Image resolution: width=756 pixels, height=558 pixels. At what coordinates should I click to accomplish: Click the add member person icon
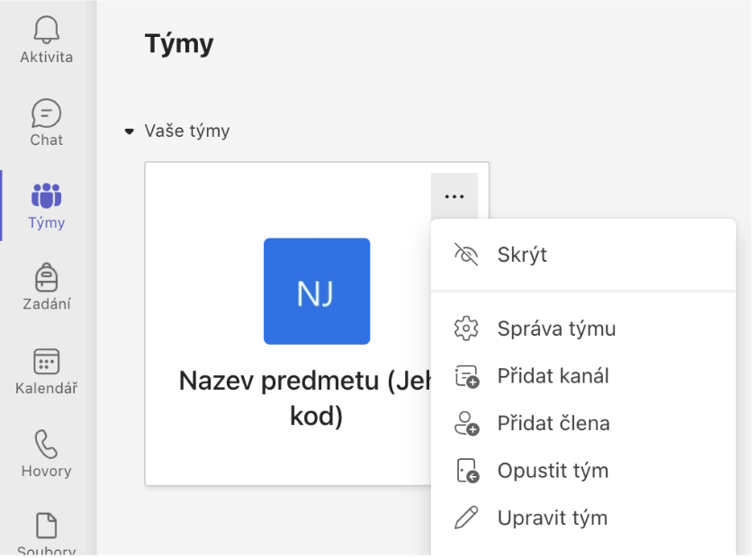(467, 423)
